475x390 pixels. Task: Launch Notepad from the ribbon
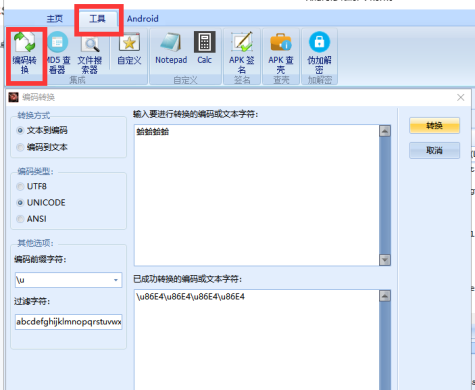point(171,48)
